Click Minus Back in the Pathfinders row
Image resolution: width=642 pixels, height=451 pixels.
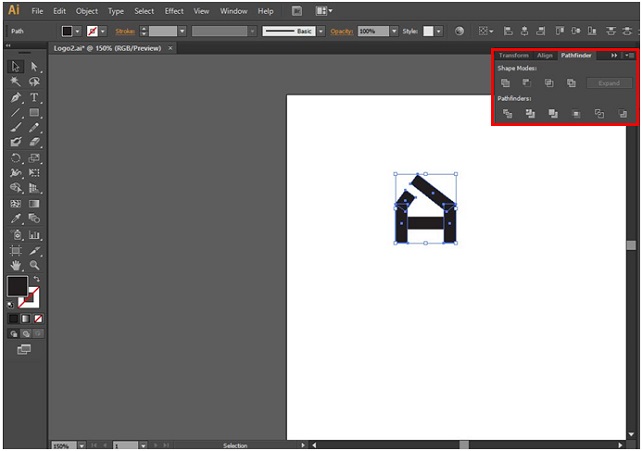pos(623,114)
